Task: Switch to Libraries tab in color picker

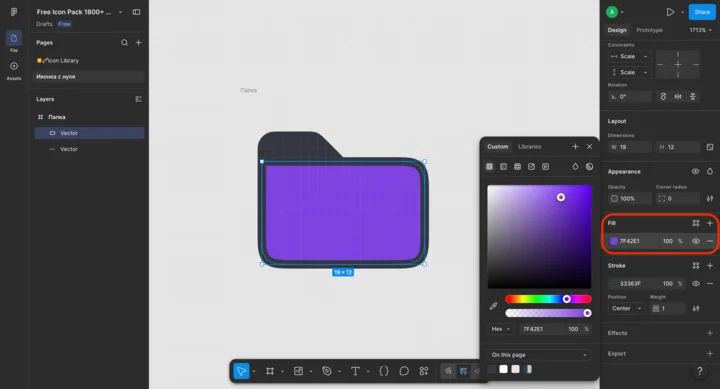Action: tap(529, 147)
